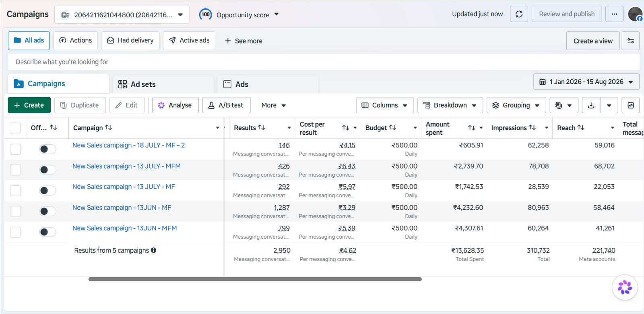Open the Breakdown dropdown
644x314 pixels.
pos(450,105)
